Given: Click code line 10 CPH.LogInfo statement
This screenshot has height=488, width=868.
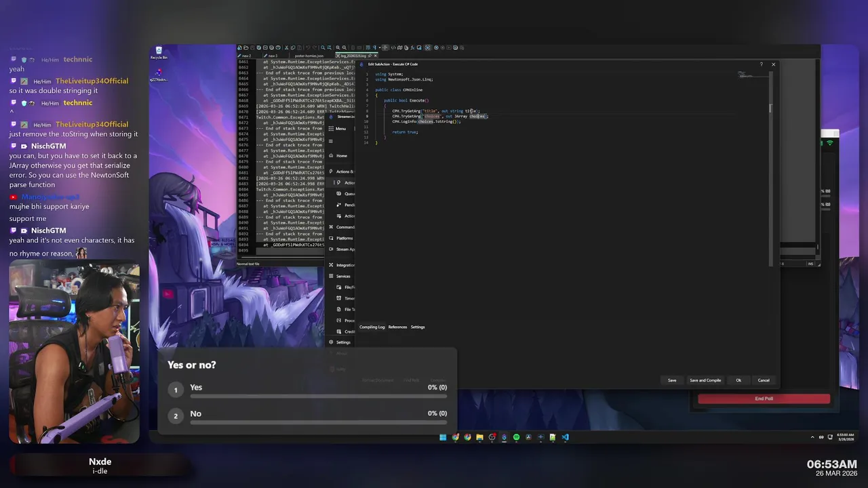Looking at the screenshot, I should point(427,121).
